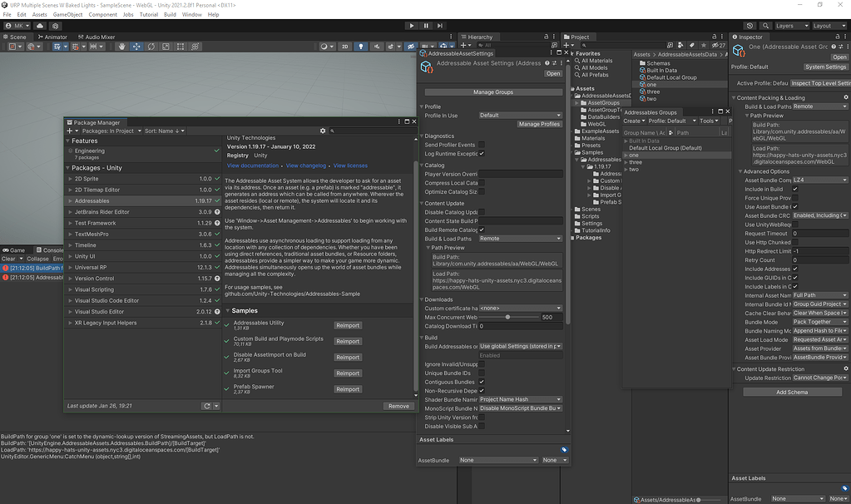This screenshot has width=851, height=504.
Task: Select the Move tool in the Scene toolbar
Action: coord(137,47)
